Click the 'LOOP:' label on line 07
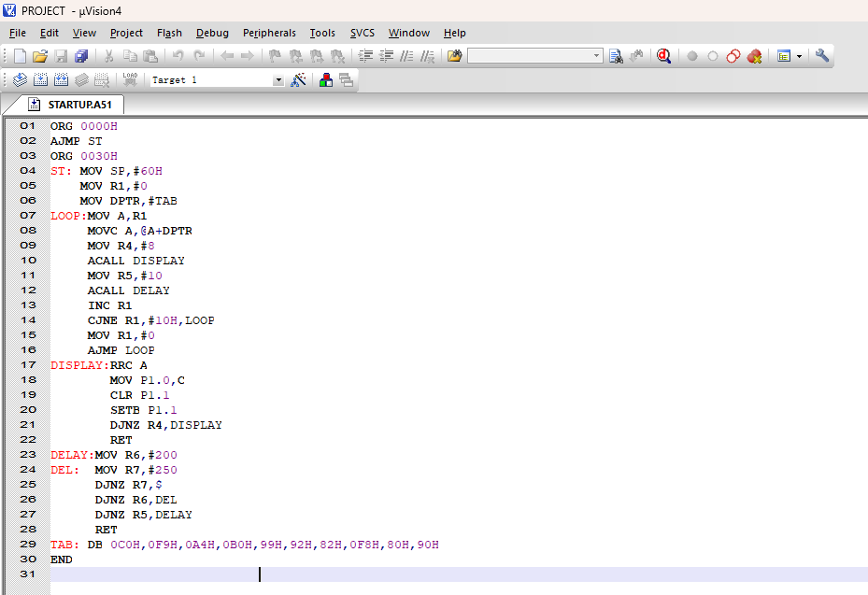Image resolution: width=868 pixels, height=595 pixels. [x=68, y=216]
